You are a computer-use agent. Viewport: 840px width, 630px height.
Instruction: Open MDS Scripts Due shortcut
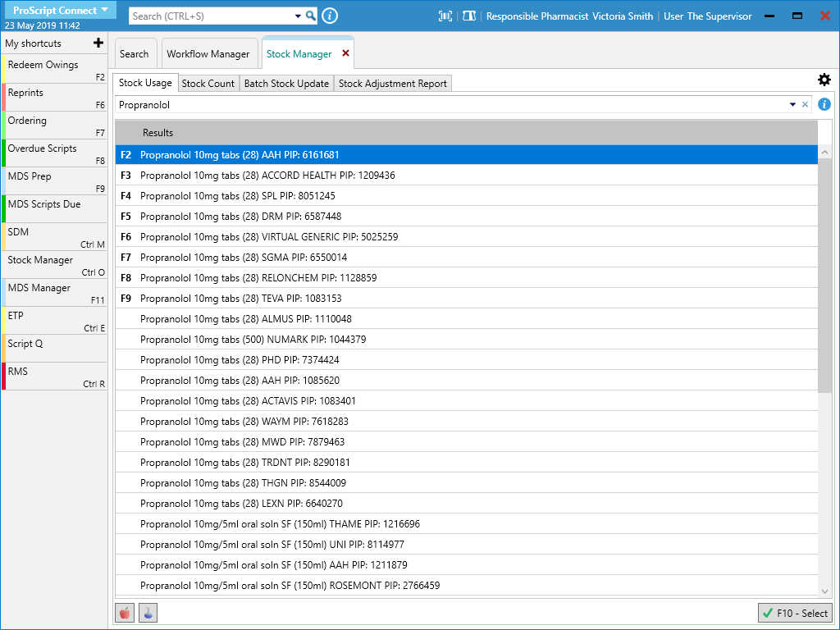coord(55,208)
